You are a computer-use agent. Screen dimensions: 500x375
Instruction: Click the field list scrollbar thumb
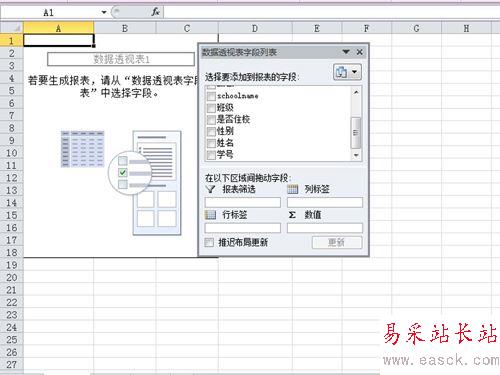pos(356,133)
